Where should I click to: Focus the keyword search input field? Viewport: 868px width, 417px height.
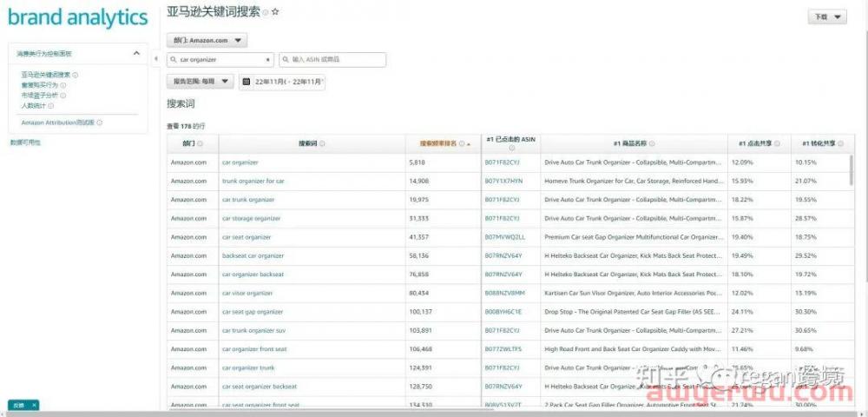point(220,59)
